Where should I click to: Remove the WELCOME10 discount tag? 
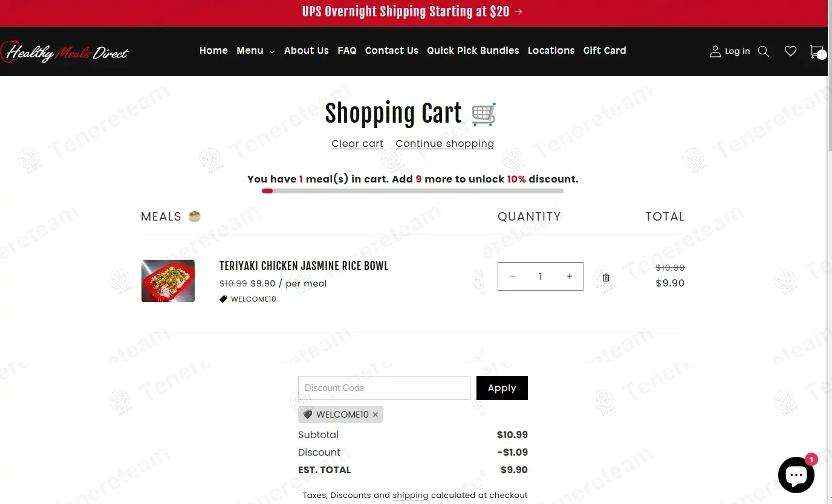pyautogui.click(x=375, y=415)
